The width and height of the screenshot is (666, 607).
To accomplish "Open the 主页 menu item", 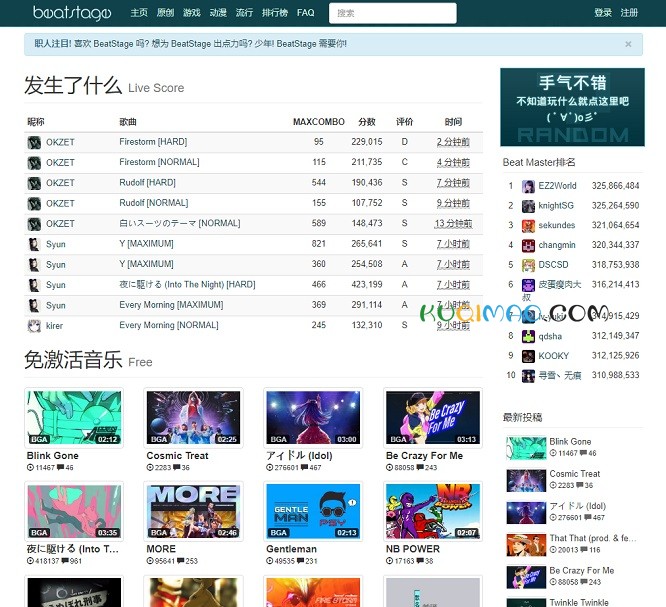I will coord(139,13).
